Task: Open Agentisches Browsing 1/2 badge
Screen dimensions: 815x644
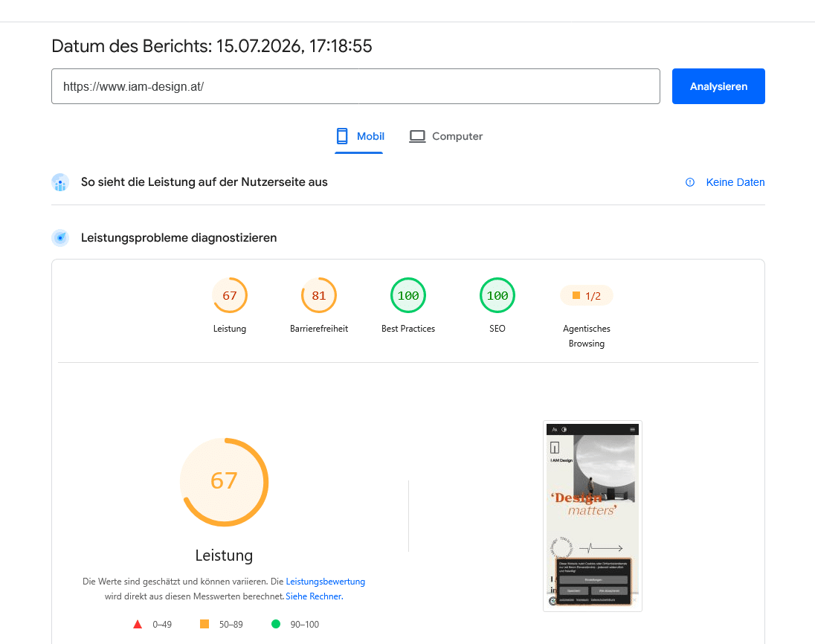Action: tap(586, 296)
